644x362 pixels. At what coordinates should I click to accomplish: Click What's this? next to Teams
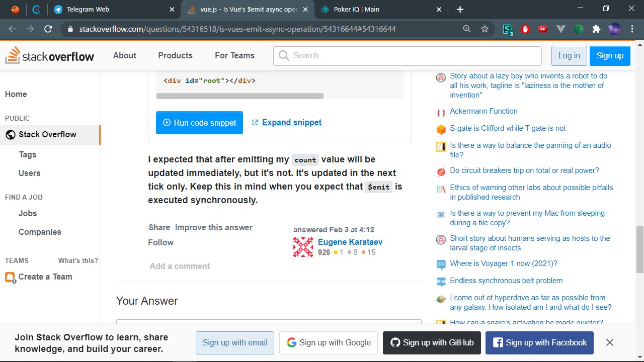78,260
